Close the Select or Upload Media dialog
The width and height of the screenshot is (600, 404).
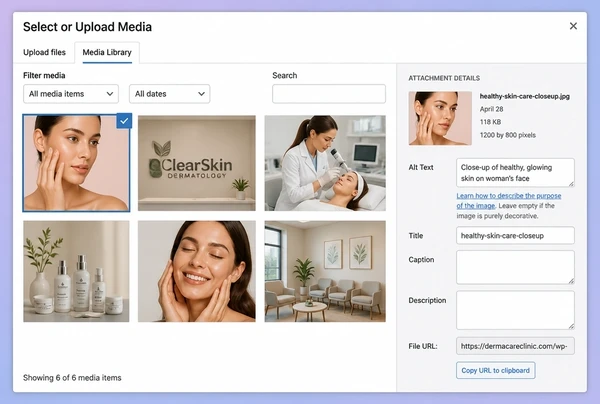[573, 26]
